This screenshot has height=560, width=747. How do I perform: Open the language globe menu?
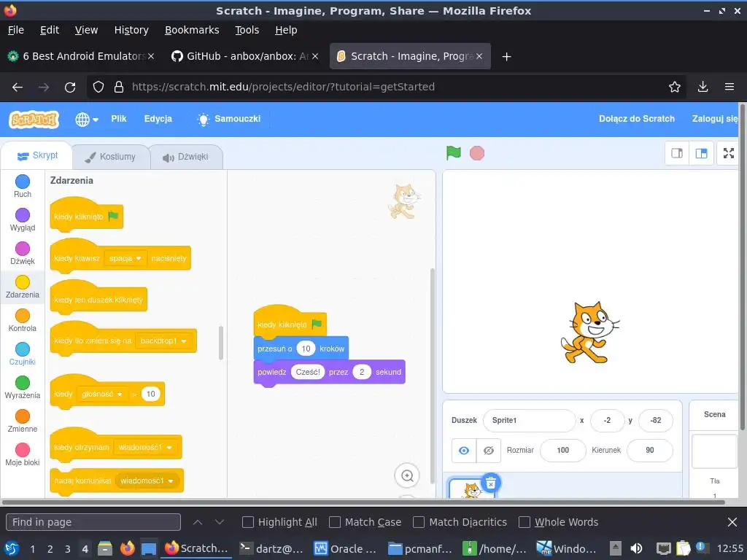[x=87, y=119]
